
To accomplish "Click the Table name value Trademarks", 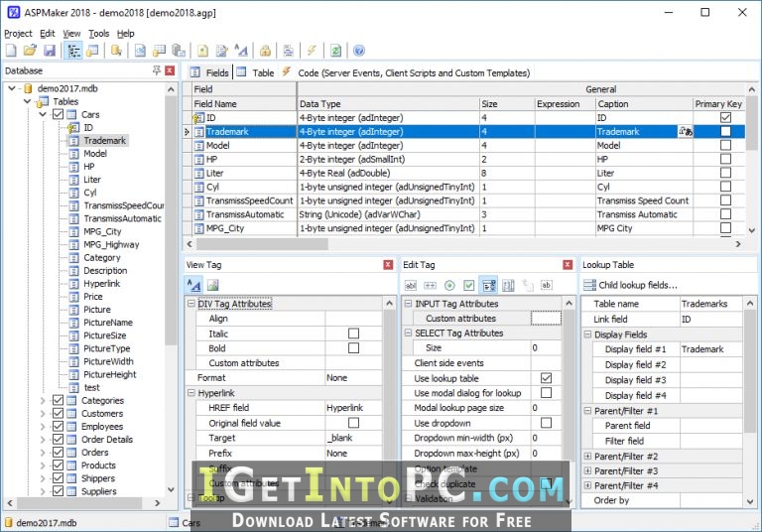I will (710, 304).
